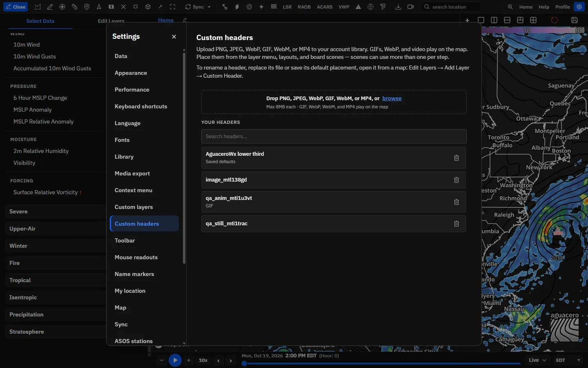This screenshot has width=588, height=368.
Task: Delete the qa_anim_mti1u3vt header
Action: (457, 202)
